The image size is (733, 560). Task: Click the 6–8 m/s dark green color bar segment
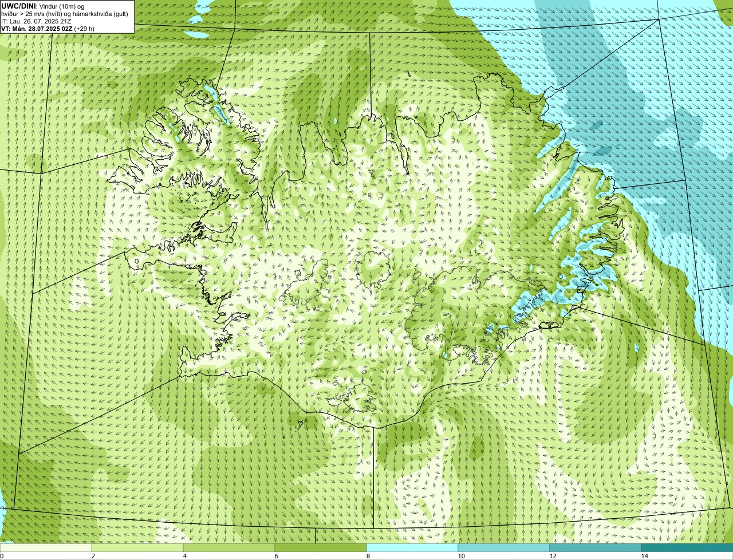(x=321, y=547)
